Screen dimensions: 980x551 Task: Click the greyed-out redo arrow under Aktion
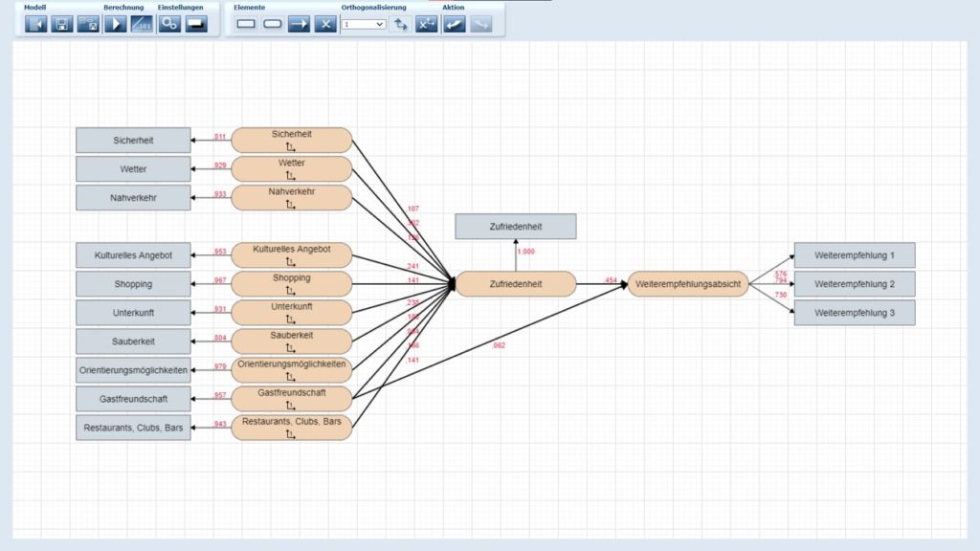tap(480, 24)
